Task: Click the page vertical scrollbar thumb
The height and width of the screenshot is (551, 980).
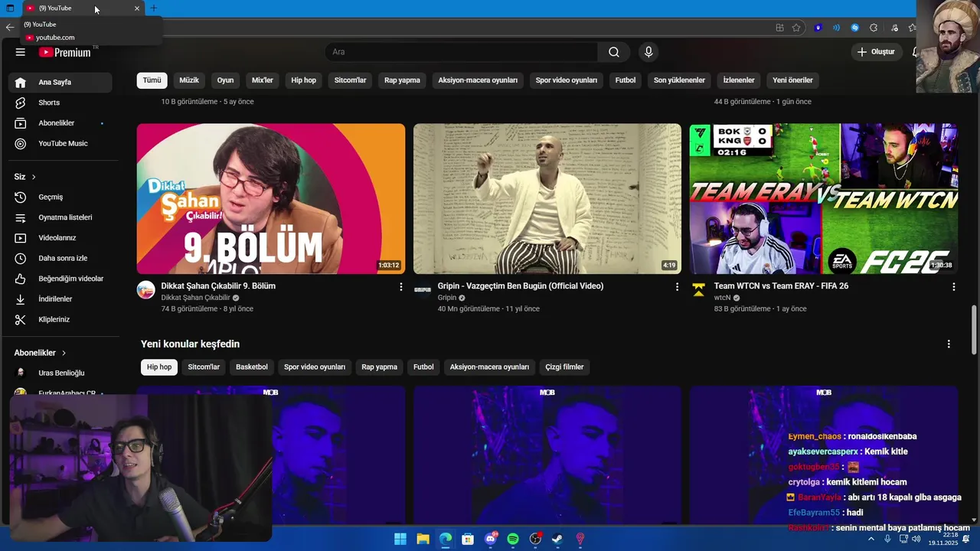Action: (x=974, y=330)
